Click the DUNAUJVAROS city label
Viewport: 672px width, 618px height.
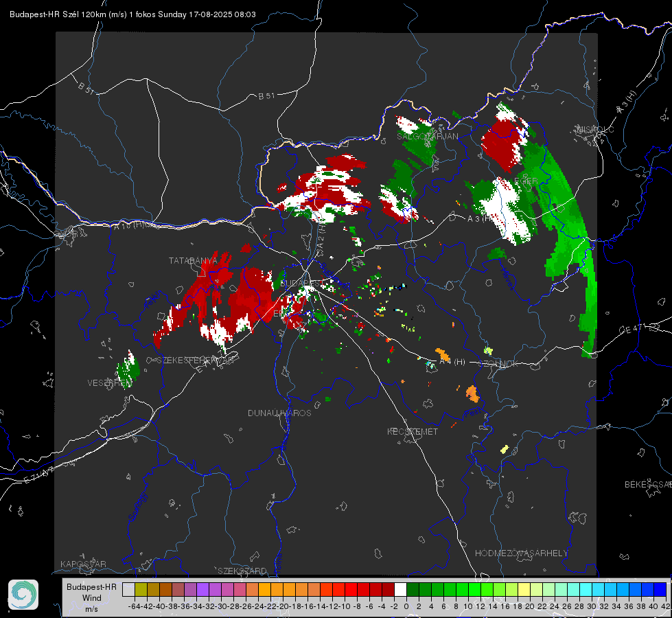[x=279, y=413]
